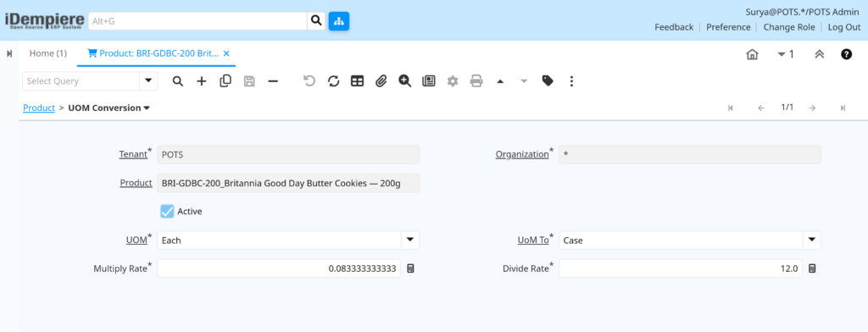
Task: Open calculator for Multiply Rate
Action: tap(411, 269)
